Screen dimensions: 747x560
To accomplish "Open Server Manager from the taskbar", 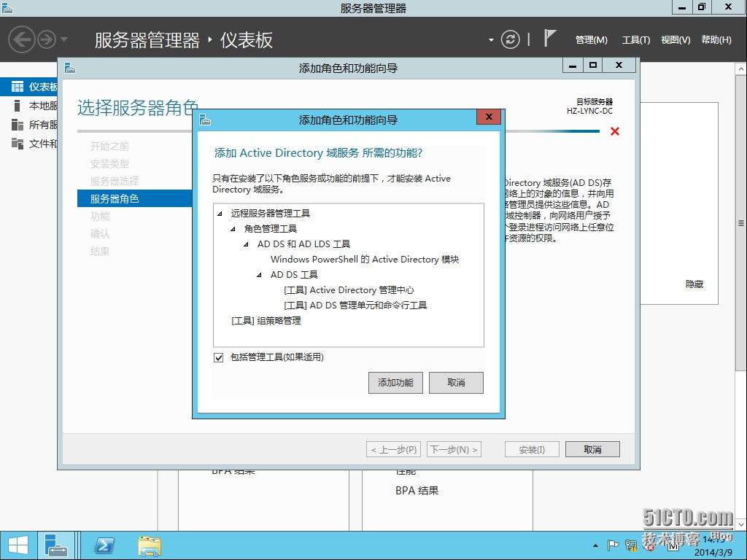I will 55,545.
